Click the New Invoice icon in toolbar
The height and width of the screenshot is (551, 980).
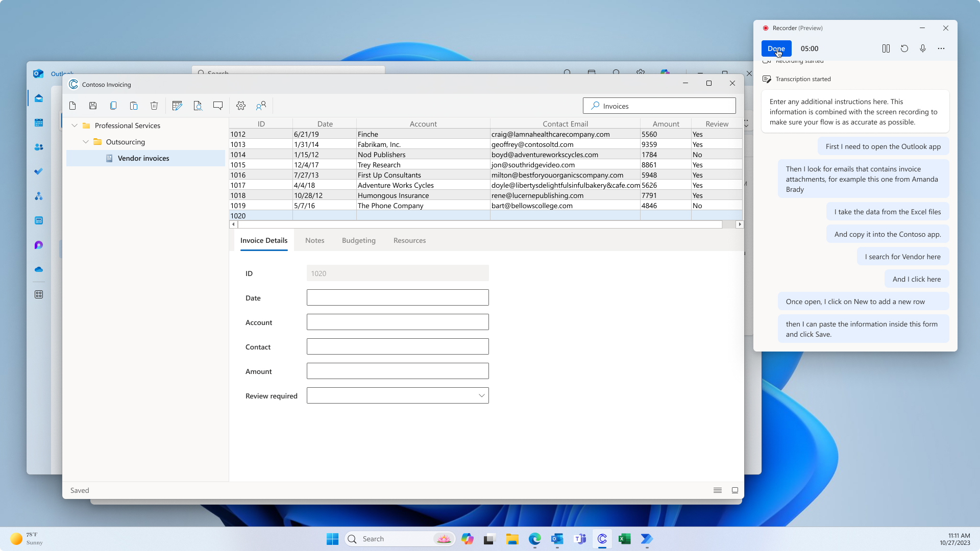click(x=72, y=106)
